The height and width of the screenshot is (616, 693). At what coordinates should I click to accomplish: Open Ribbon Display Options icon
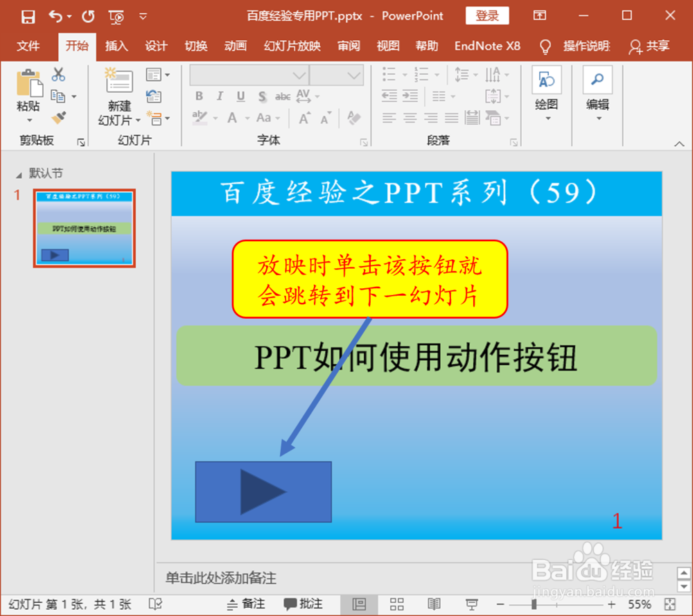540,16
